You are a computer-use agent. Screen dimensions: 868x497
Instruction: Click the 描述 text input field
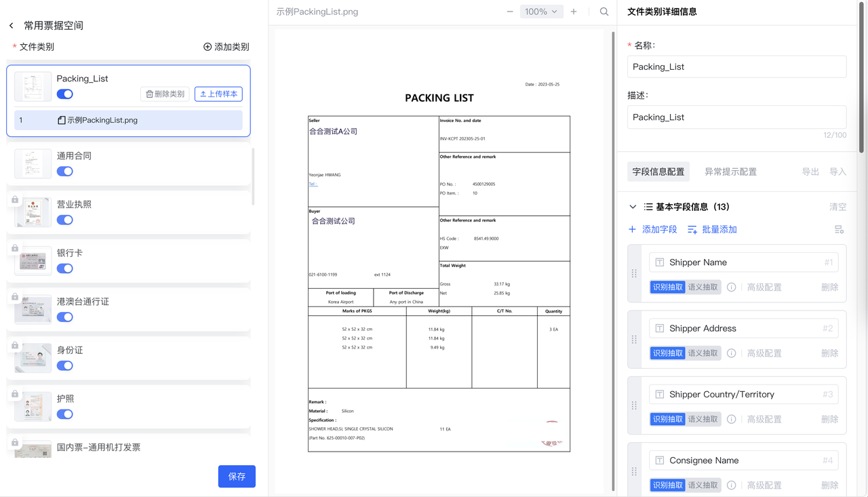tap(736, 117)
